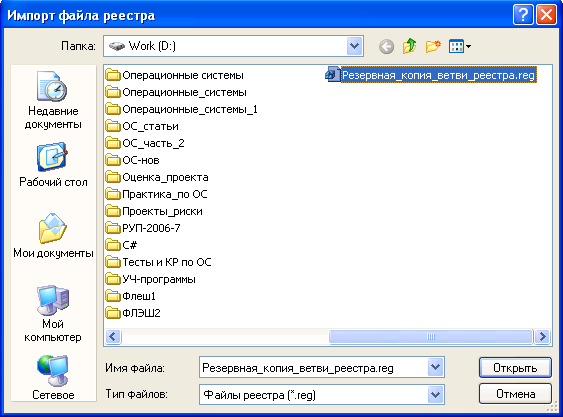The height and width of the screenshot is (417, 563).
Task: Select folder icon of Тесты и КР по ОС
Action: click(x=113, y=262)
